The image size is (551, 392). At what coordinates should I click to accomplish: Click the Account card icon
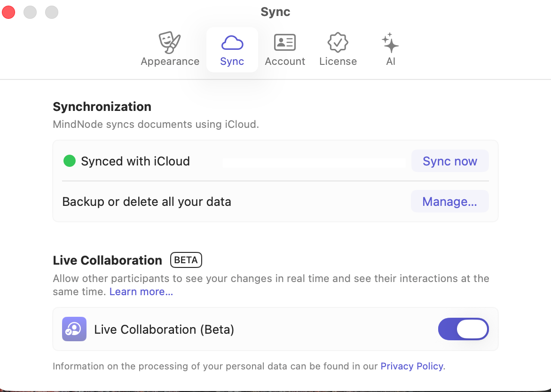click(285, 42)
